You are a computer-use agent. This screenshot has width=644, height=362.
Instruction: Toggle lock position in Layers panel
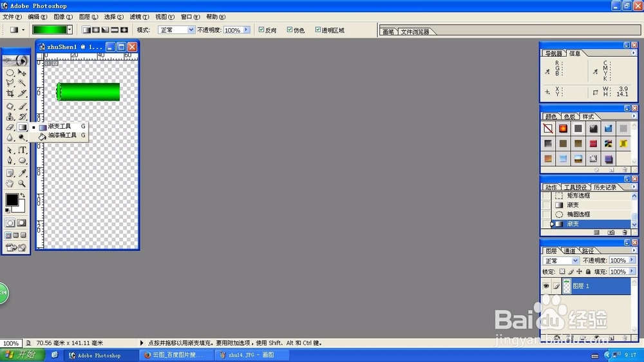coord(579,272)
